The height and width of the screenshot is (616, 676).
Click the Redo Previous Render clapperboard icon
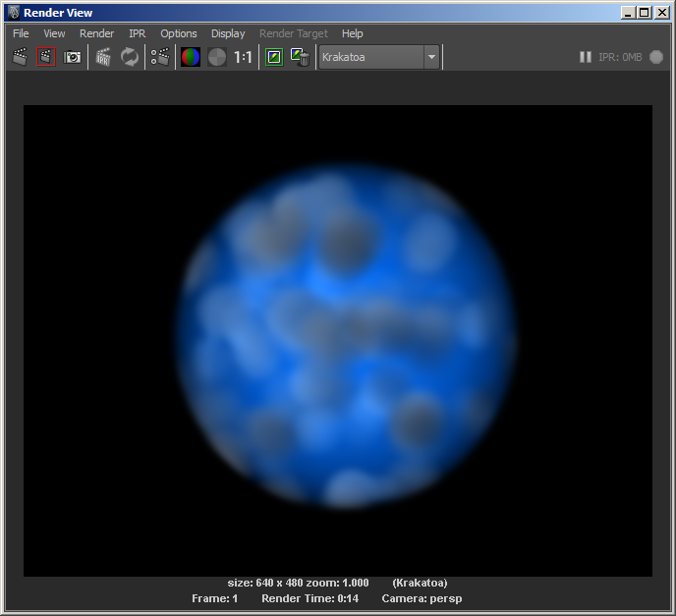(x=20, y=57)
